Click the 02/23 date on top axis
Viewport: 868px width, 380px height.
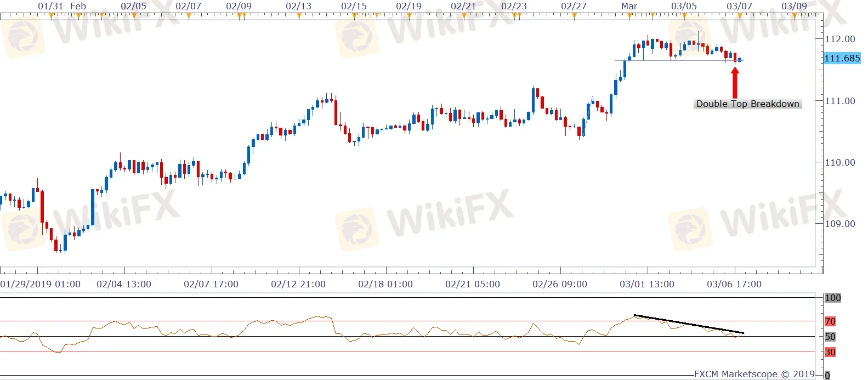point(514,6)
